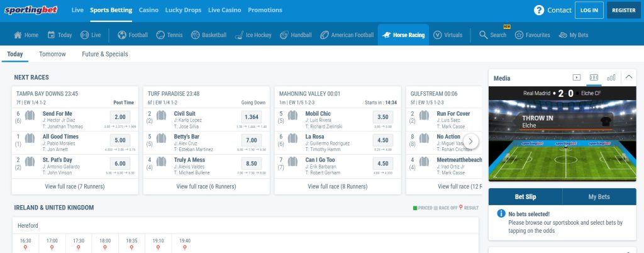The image size is (644, 253).
Task: Switch media panel to statistics icon
Action: [x=611, y=77]
